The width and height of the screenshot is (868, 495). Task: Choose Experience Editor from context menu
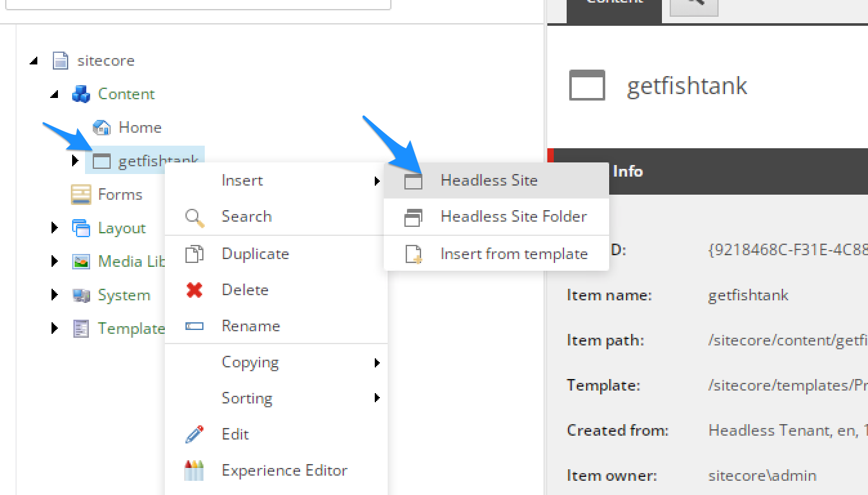276,471
